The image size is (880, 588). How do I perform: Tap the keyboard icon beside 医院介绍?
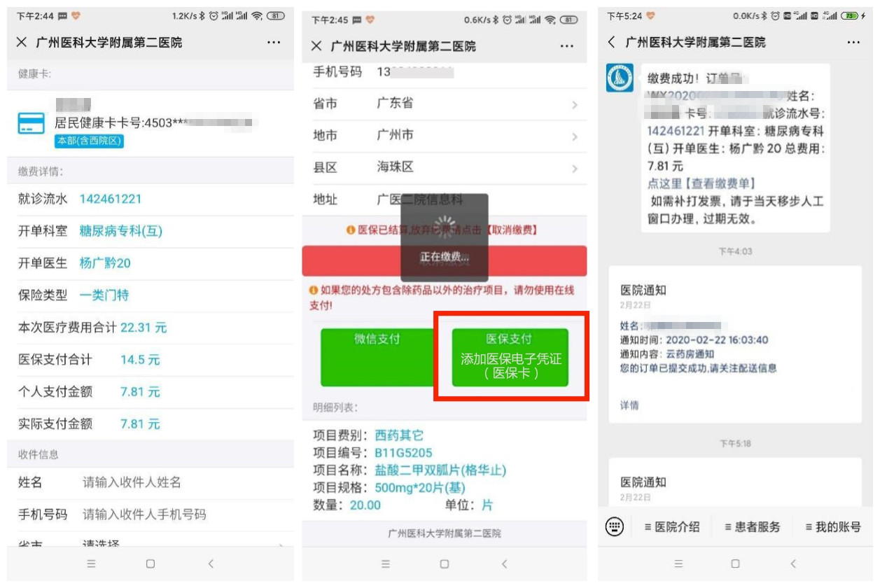(614, 526)
